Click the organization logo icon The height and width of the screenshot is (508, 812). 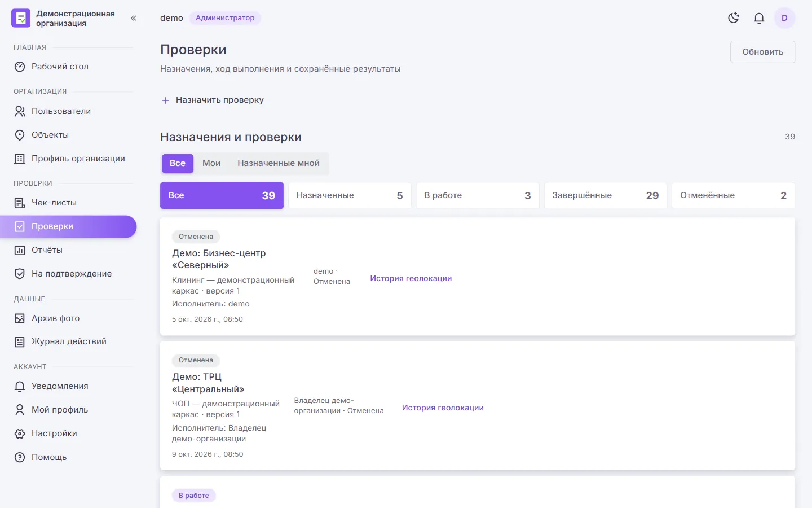(21, 18)
